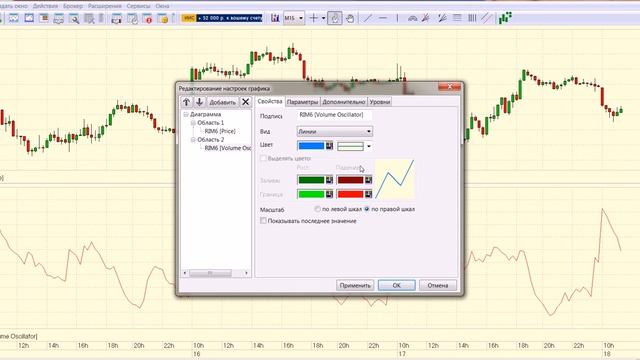Click the bright red border swatch
The height and width of the screenshot is (360, 640).
[x=350, y=194]
